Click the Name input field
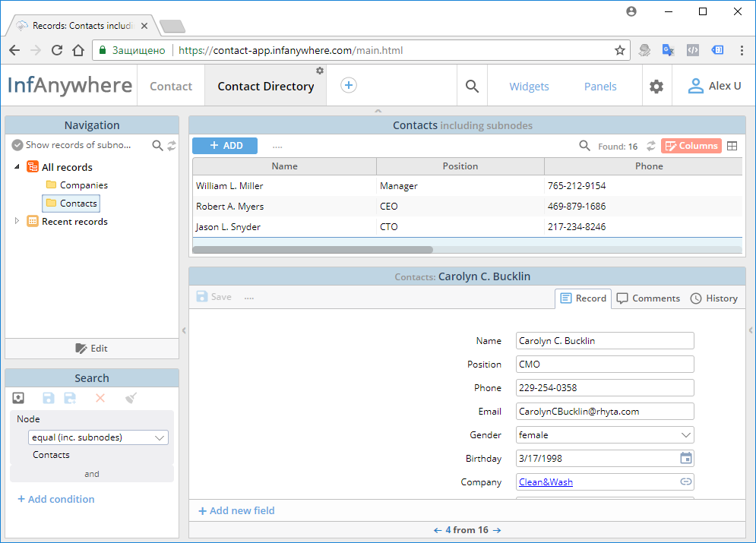This screenshot has width=756, height=543. pyautogui.click(x=605, y=341)
